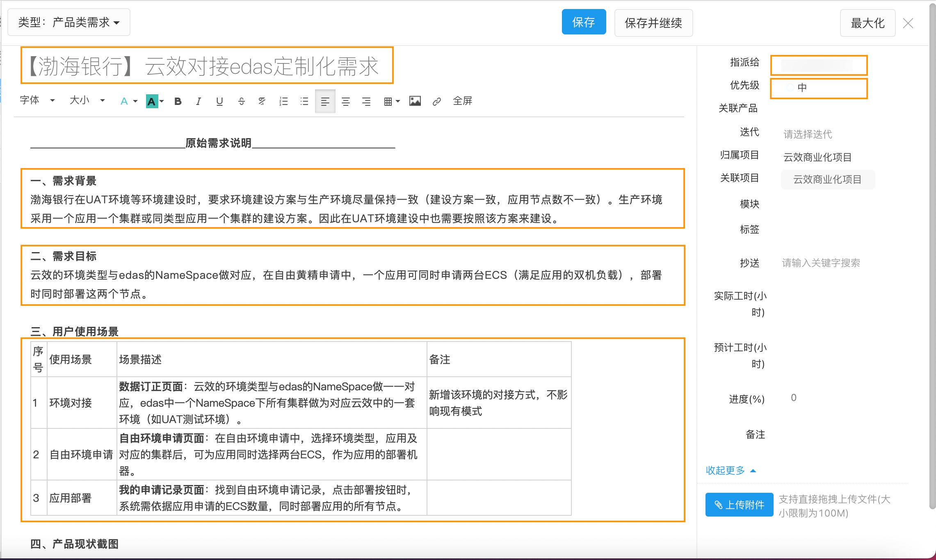The width and height of the screenshot is (936, 560).
Task: Click the 进度(%) value field
Action: (794, 398)
